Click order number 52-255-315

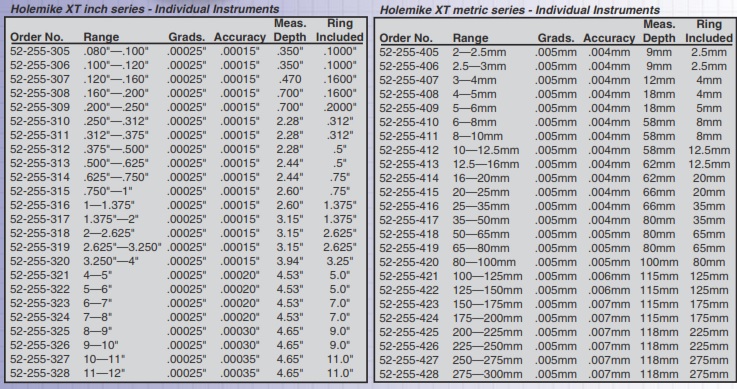(x=40, y=191)
